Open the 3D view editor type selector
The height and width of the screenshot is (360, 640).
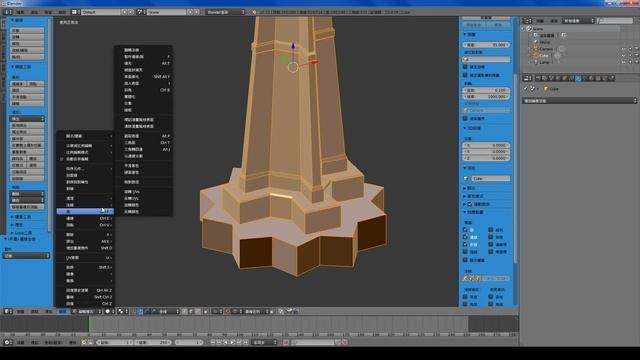point(8,311)
